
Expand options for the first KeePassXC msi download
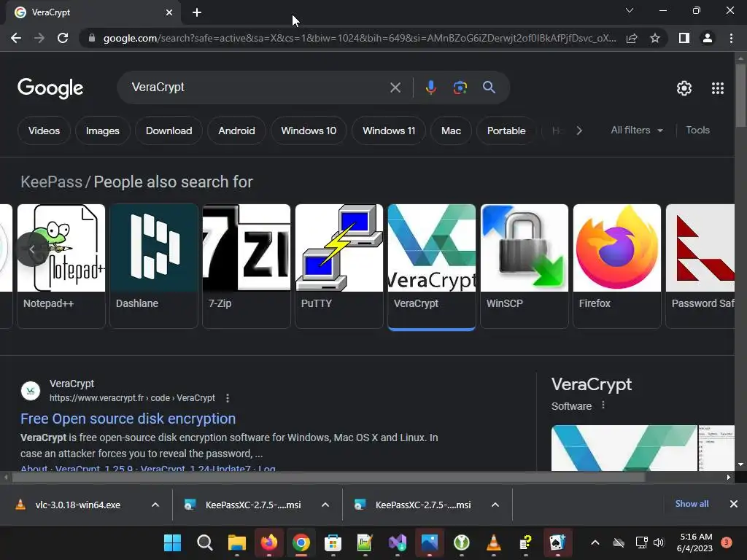(x=325, y=505)
